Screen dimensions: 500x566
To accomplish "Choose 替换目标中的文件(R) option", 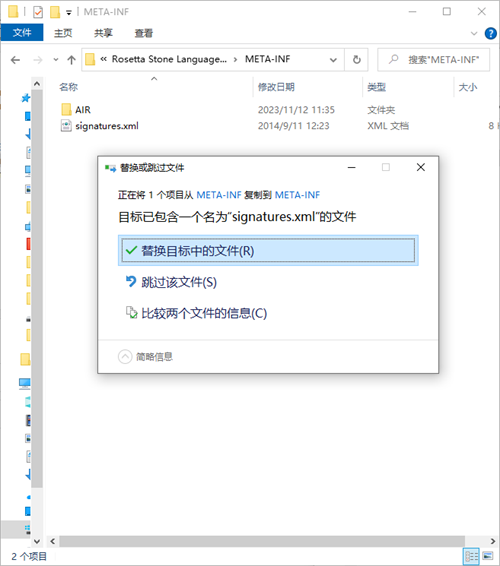I will point(268,251).
